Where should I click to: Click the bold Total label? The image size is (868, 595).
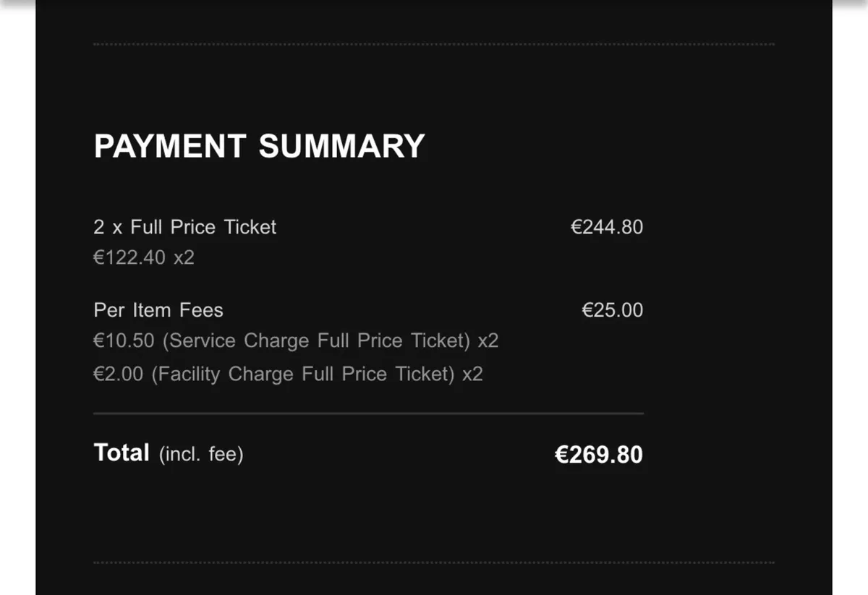tap(122, 453)
